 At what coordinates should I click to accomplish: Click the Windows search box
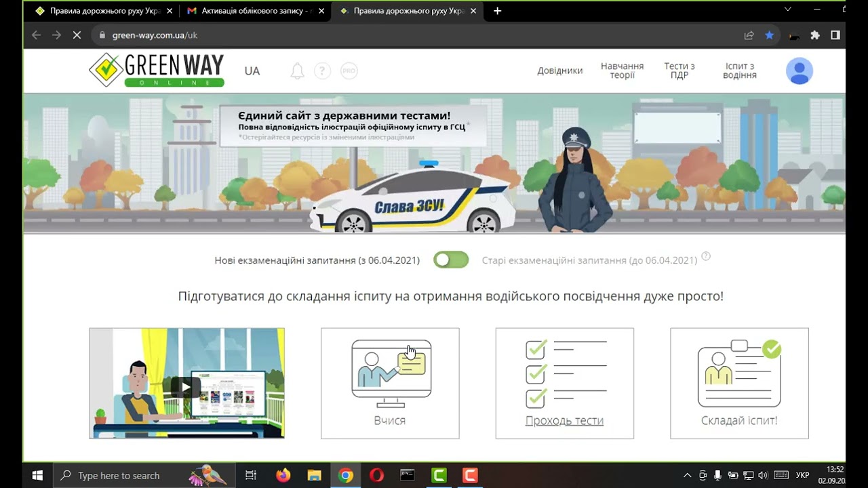[144, 475]
